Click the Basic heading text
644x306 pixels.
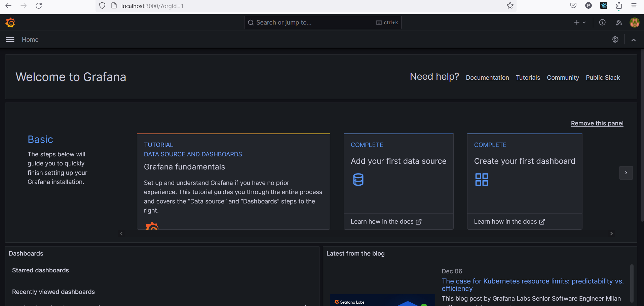(40, 139)
